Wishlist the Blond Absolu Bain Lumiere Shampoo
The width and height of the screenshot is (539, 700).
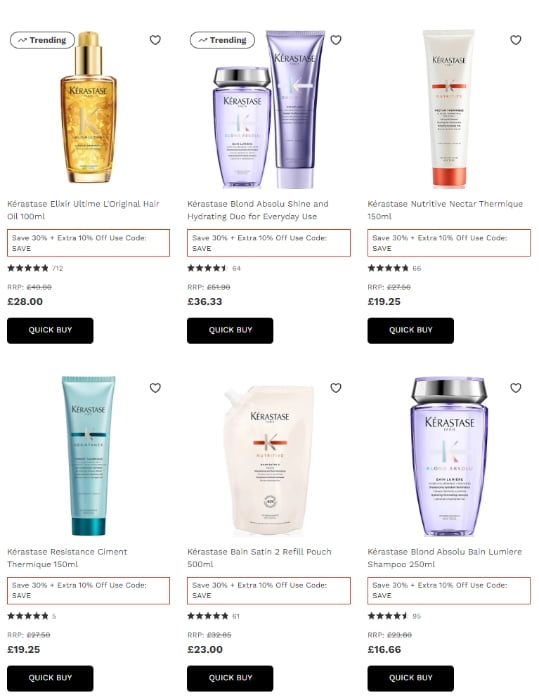coord(516,388)
